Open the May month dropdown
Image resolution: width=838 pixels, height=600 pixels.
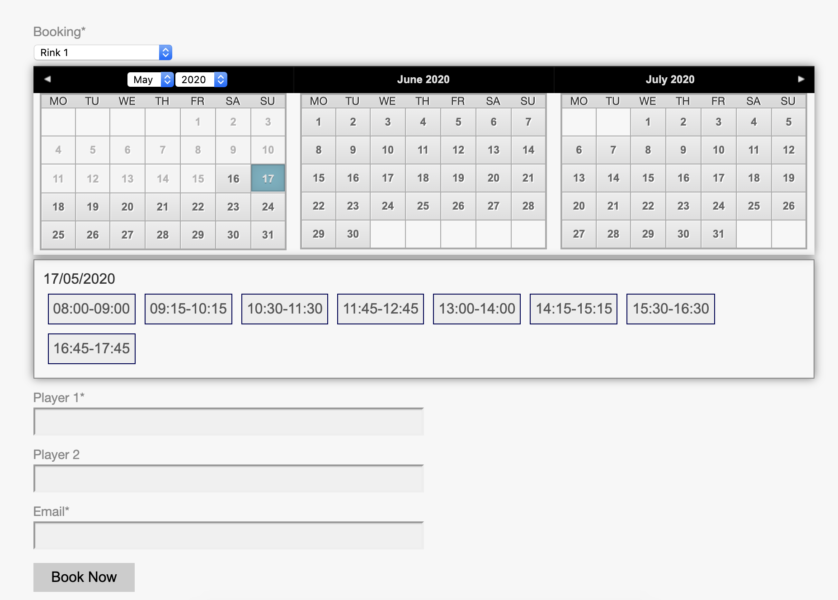click(x=150, y=80)
